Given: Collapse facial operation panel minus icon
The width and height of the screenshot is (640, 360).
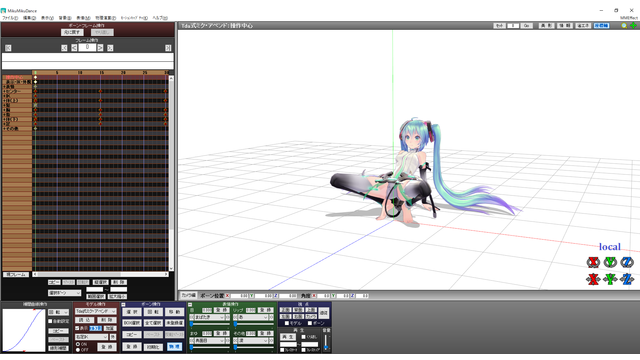Looking at the screenshot, I should coord(190,304).
